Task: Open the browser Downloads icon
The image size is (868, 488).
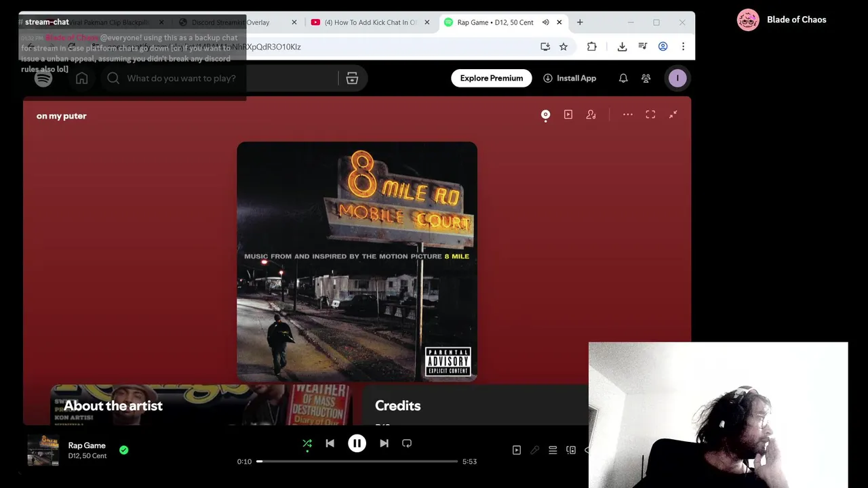Action: tap(622, 47)
